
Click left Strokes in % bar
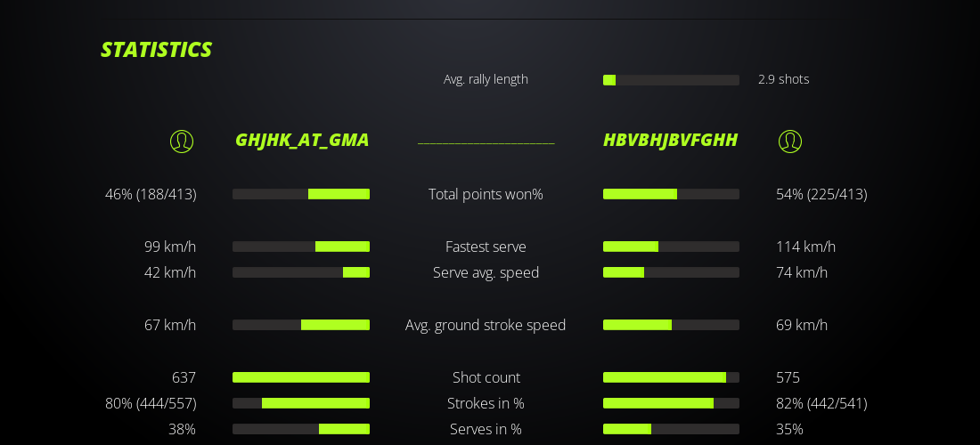[x=301, y=403]
